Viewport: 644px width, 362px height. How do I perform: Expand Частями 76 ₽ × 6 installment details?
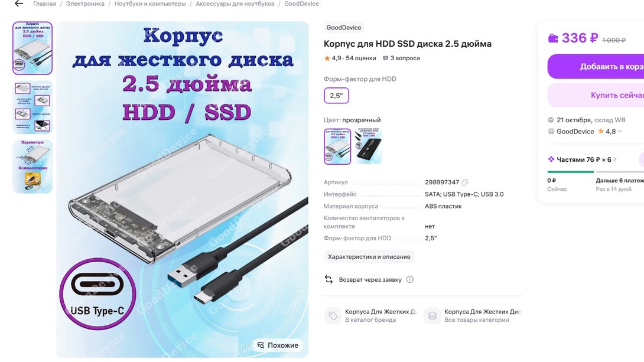[583, 159]
